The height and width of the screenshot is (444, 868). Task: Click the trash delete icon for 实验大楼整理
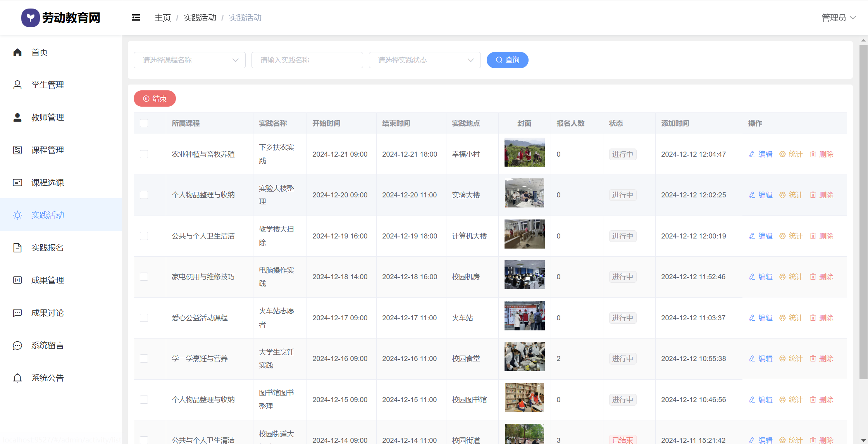point(813,195)
